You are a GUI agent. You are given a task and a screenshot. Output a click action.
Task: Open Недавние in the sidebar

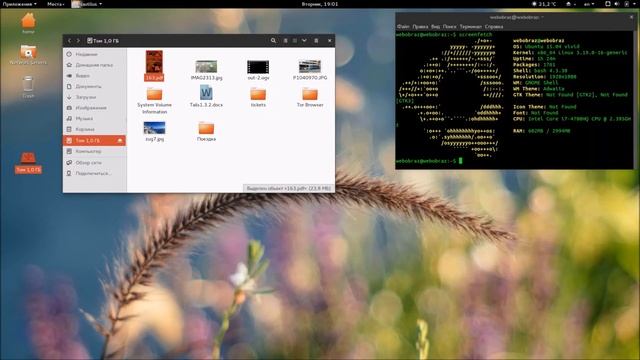95,54
